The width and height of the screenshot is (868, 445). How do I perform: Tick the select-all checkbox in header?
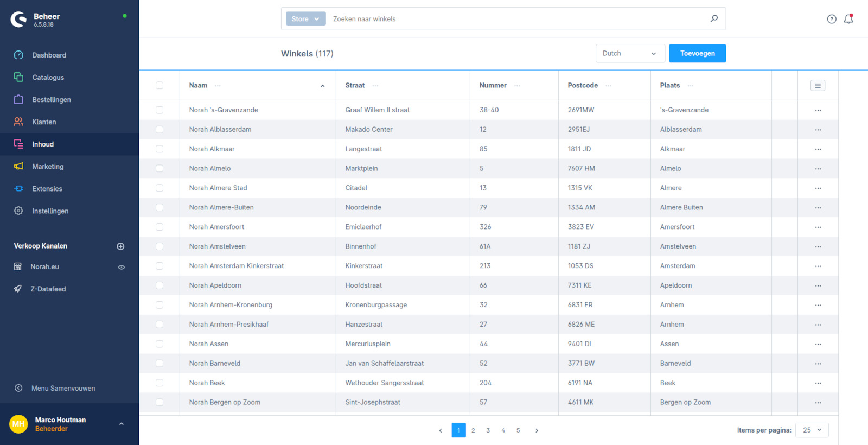[x=159, y=85]
